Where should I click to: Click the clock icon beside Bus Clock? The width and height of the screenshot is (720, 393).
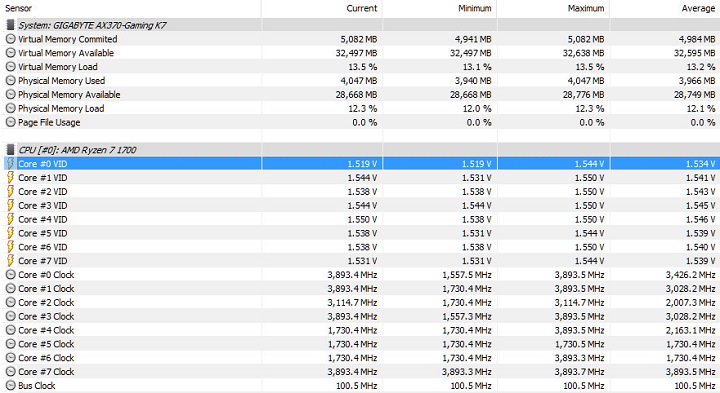point(10,386)
